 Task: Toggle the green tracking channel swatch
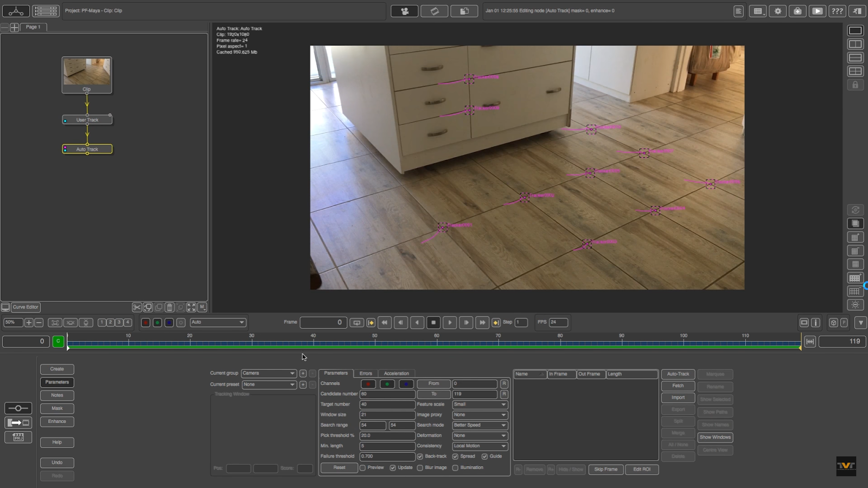pos(387,384)
